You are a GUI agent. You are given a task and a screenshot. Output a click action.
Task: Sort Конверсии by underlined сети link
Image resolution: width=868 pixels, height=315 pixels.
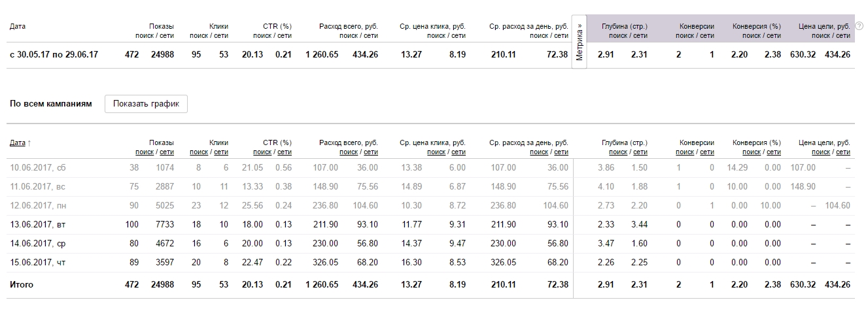[x=707, y=152]
